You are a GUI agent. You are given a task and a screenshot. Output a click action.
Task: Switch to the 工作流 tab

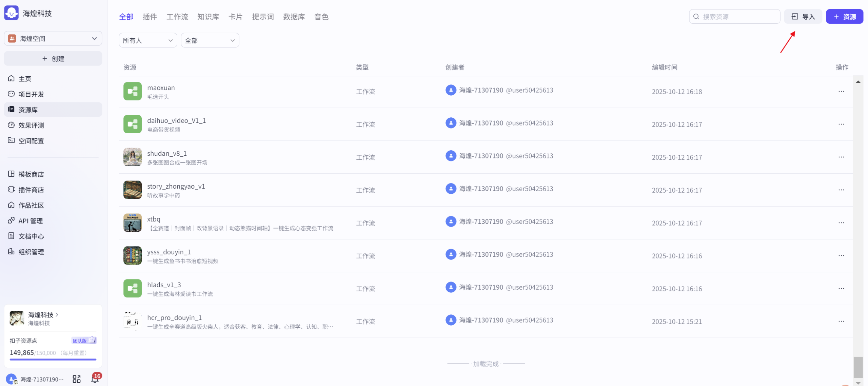(177, 17)
